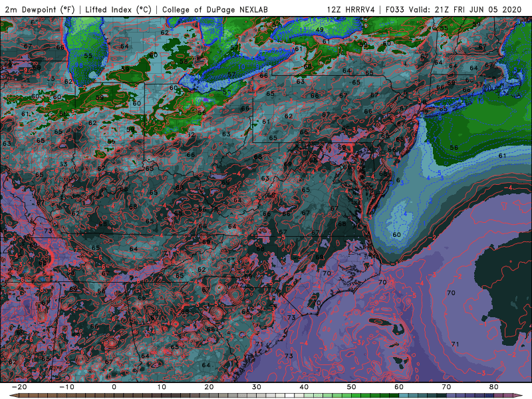
Task: Click "College of DuPage NEXLAB" in header
Action: [x=215, y=9]
